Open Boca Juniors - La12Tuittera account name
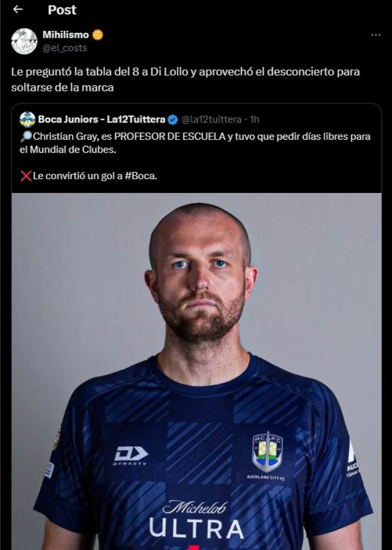 101,119
